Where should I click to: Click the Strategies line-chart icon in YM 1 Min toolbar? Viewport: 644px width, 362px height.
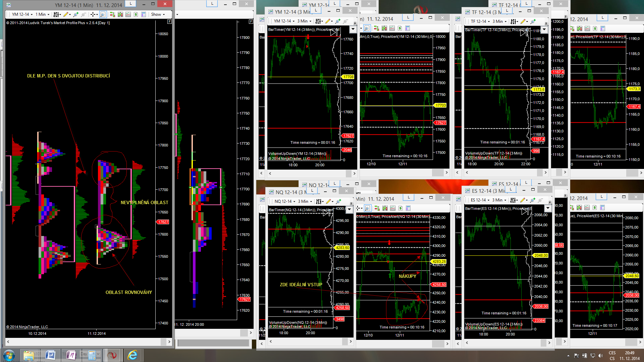click(x=128, y=14)
